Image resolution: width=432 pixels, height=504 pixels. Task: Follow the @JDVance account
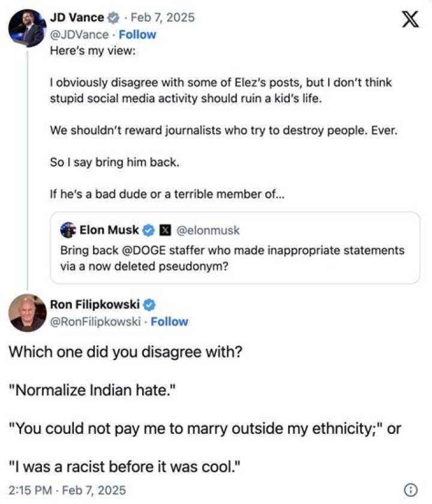point(137,35)
